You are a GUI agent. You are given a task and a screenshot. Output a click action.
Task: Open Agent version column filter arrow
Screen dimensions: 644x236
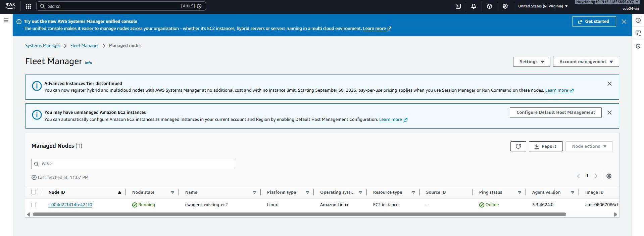[573, 192]
